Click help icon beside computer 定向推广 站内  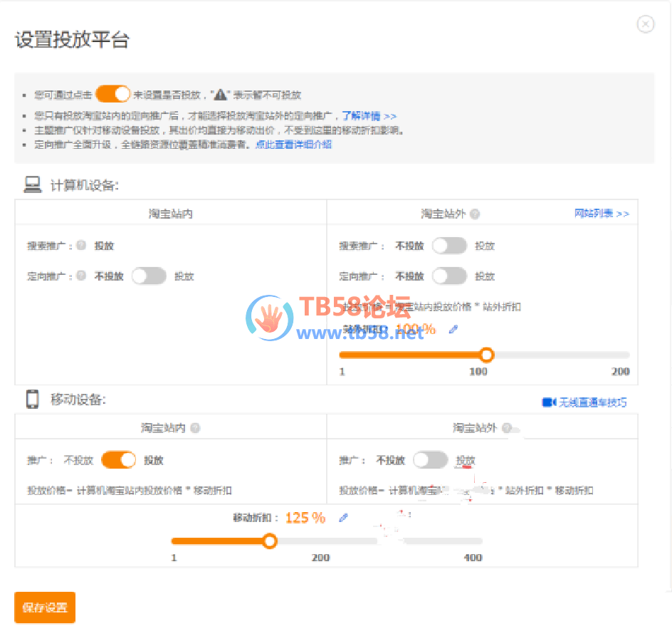coord(81,276)
